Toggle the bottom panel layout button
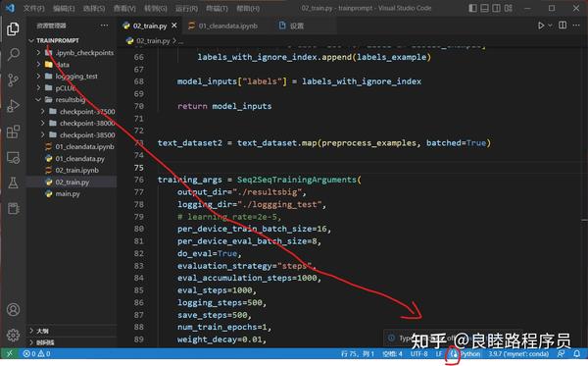The width and height of the screenshot is (588, 366). pos(484,8)
